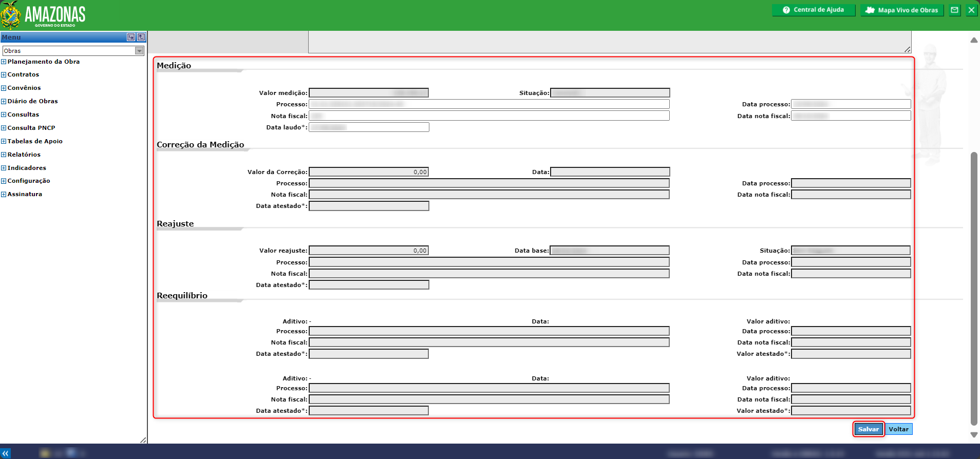Click the second Reequilíbrio Nota fiscal field
Screen dimensions: 980x459
point(489,399)
